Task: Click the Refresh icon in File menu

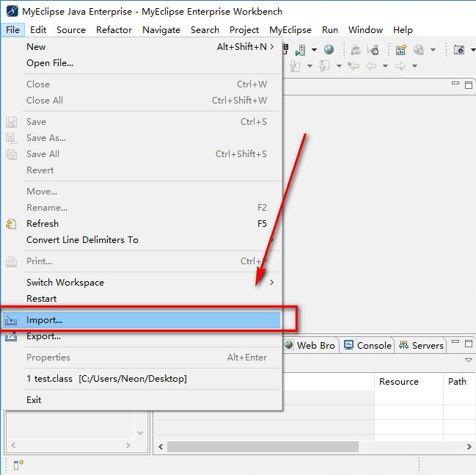Action: [x=11, y=224]
